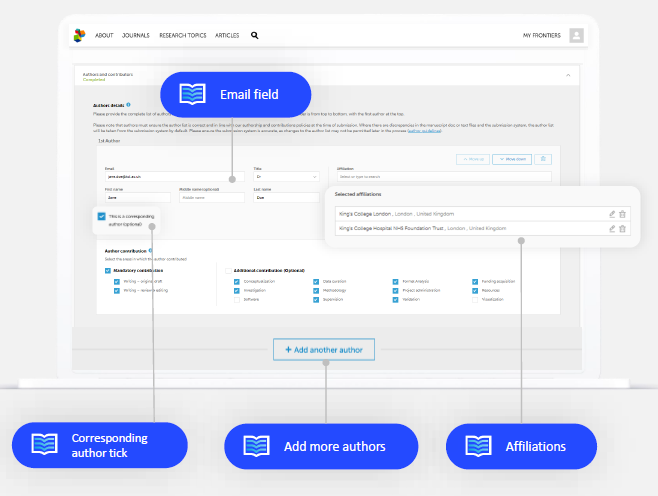Uncheck the Mandatory contribution checkbox

[108, 270]
